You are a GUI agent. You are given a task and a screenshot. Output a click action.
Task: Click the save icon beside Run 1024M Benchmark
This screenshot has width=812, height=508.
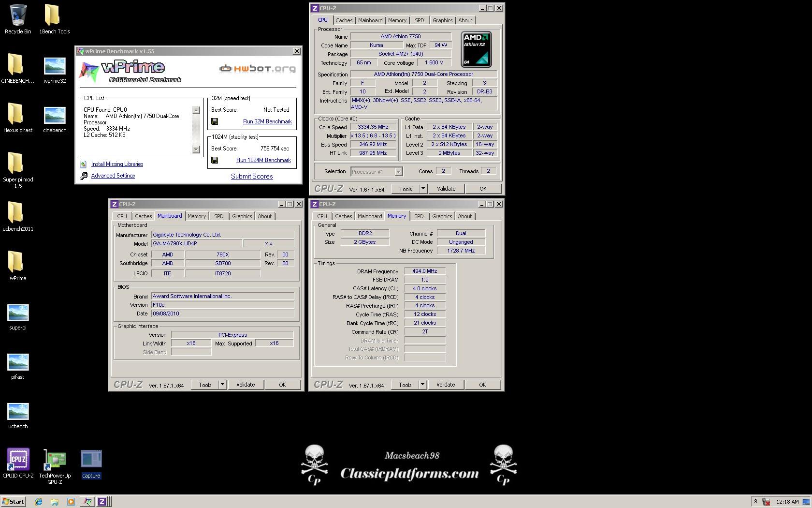click(215, 160)
